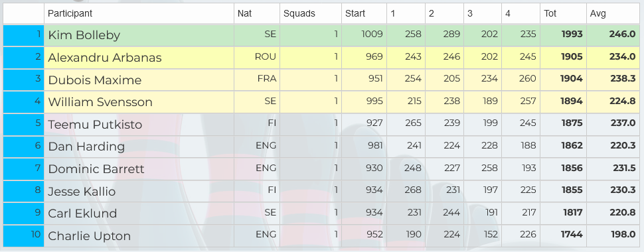The image size is (644, 252).
Task: Click Kim Bolleby's total 1993
Action: 572,34
